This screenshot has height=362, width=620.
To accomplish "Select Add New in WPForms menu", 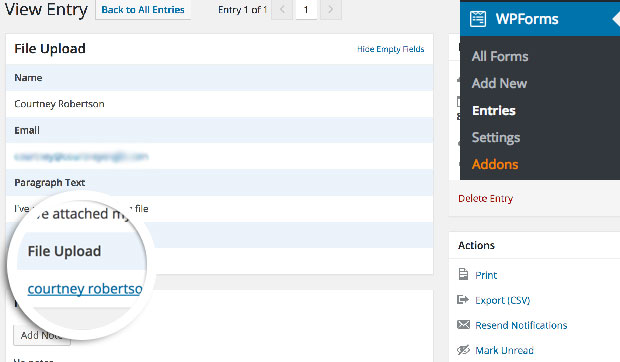I will tap(499, 83).
